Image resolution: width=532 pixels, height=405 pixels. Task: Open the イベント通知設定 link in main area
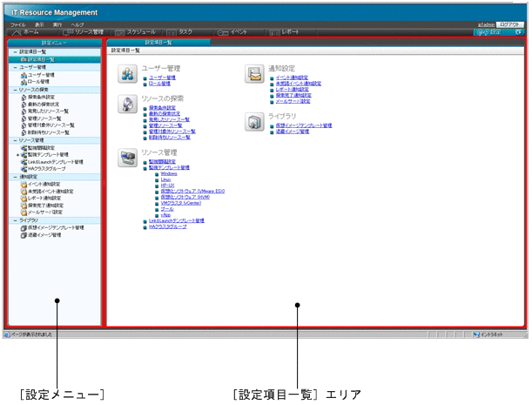pyautogui.click(x=291, y=78)
